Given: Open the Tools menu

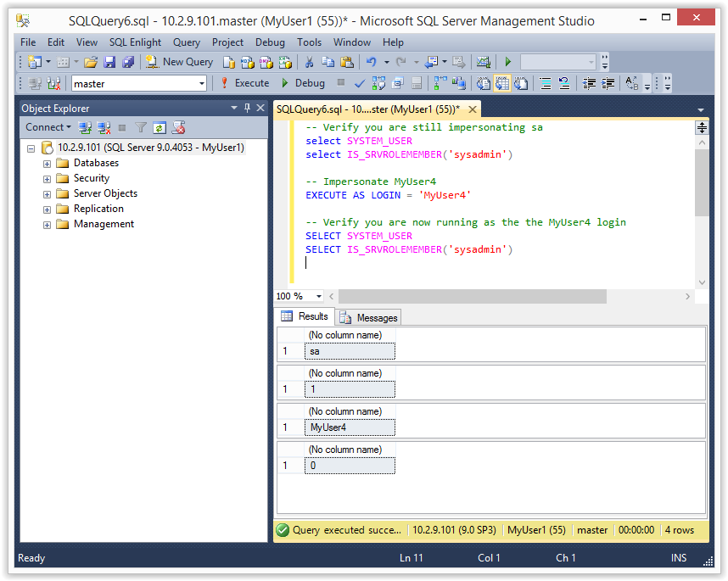Looking at the screenshot, I should (309, 42).
